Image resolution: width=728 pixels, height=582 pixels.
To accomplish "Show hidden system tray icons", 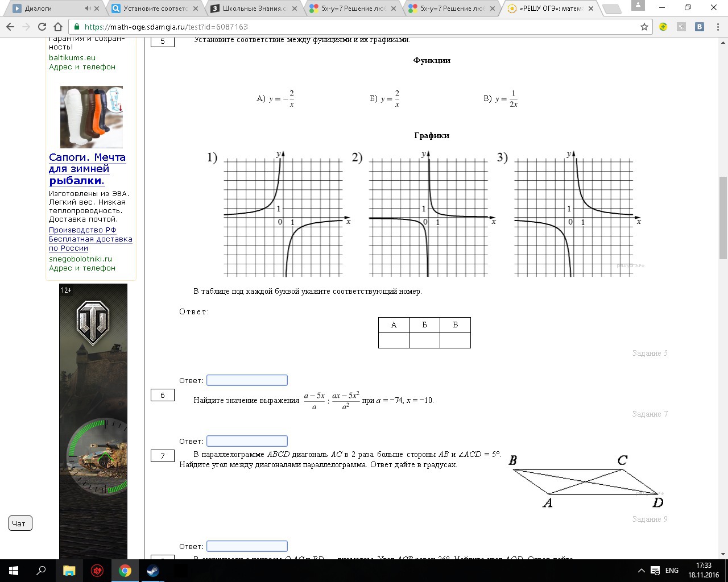I will (x=642, y=571).
